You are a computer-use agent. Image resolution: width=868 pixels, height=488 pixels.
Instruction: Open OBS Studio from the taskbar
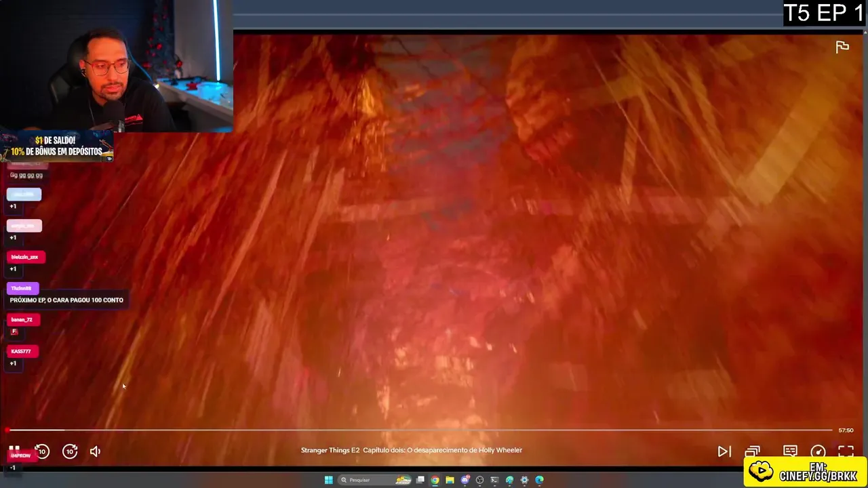479,480
